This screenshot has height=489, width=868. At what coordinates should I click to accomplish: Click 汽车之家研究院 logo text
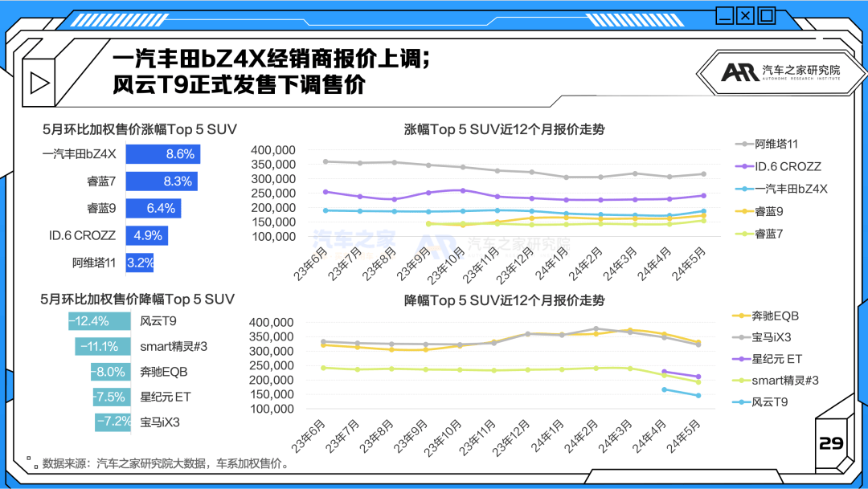[801, 70]
